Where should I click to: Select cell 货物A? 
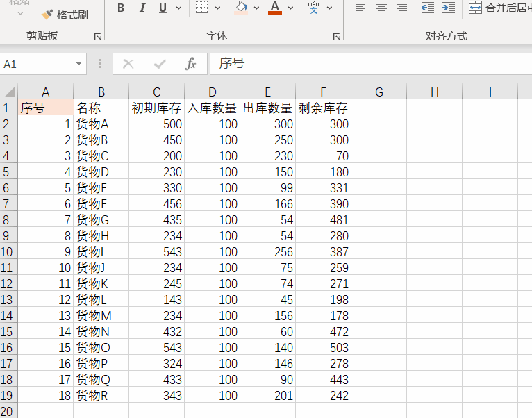(x=101, y=124)
